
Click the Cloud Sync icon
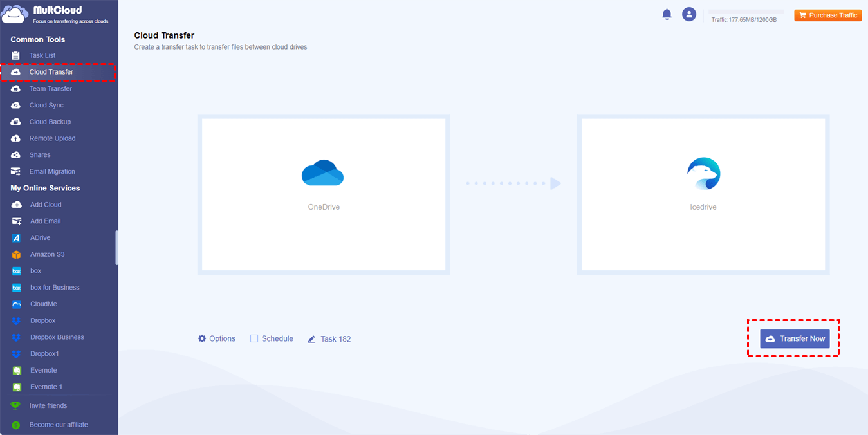16,106
